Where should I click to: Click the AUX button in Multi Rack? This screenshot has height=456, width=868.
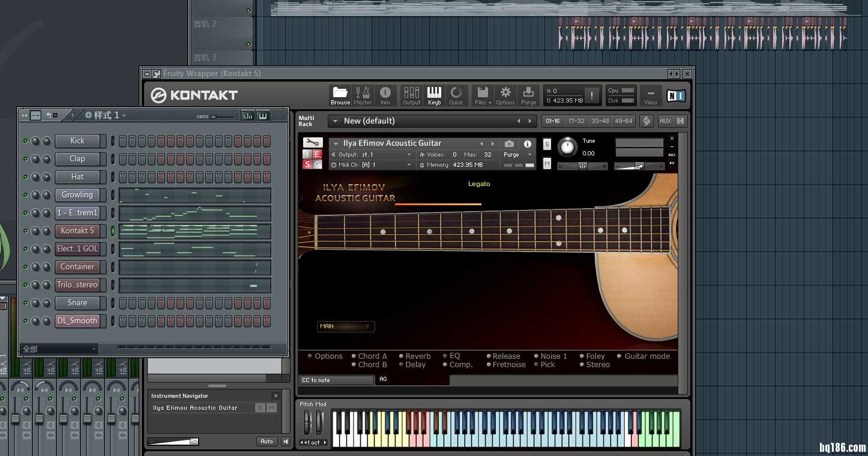point(665,121)
